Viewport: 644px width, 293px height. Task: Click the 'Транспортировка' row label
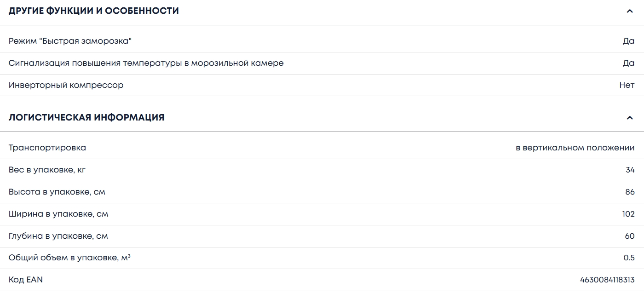[x=47, y=148]
